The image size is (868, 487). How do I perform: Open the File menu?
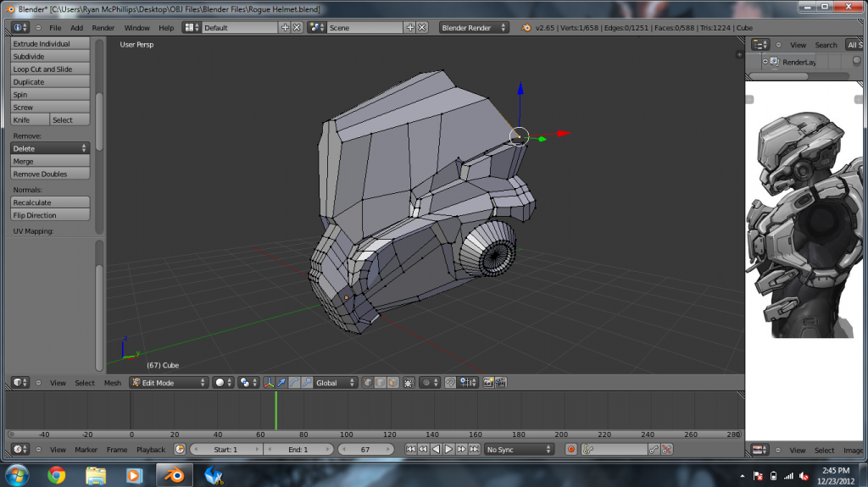[x=55, y=28]
